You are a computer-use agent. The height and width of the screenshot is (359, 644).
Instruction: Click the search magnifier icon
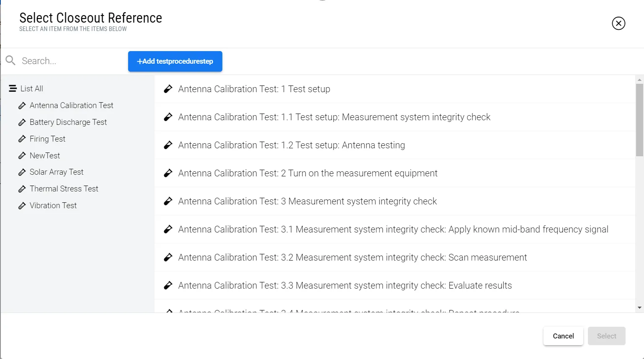pyautogui.click(x=11, y=61)
